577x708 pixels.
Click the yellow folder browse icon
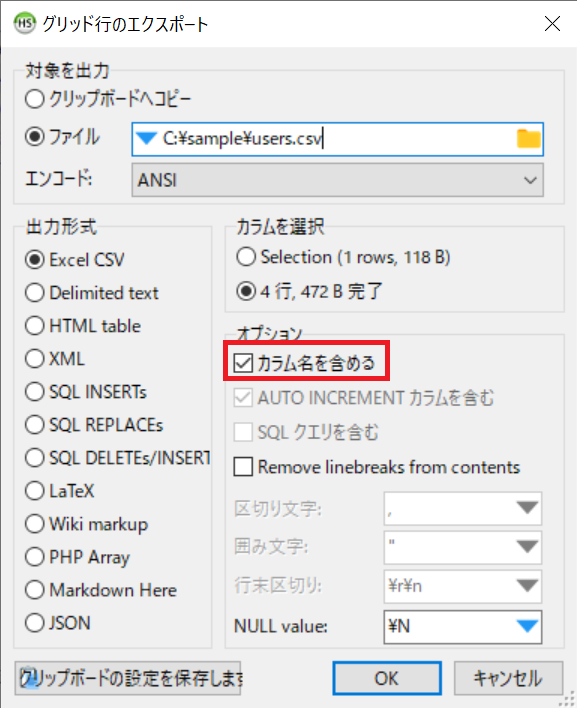click(528, 139)
